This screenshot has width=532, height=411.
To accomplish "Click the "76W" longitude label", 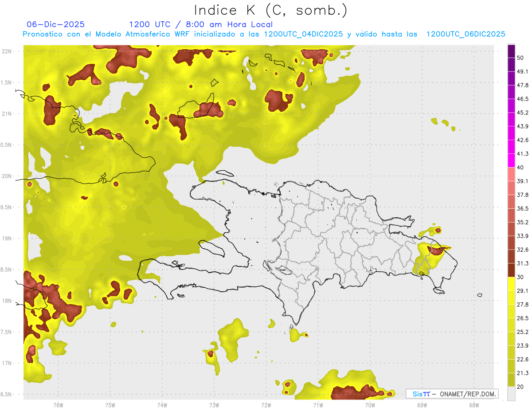I will pyautogui.click(x=58, y=405).
